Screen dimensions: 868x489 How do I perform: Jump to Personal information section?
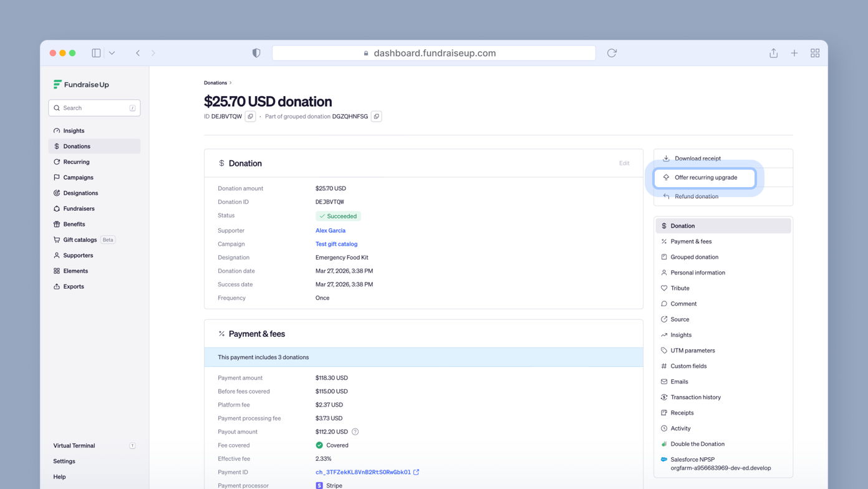(723, 273)
